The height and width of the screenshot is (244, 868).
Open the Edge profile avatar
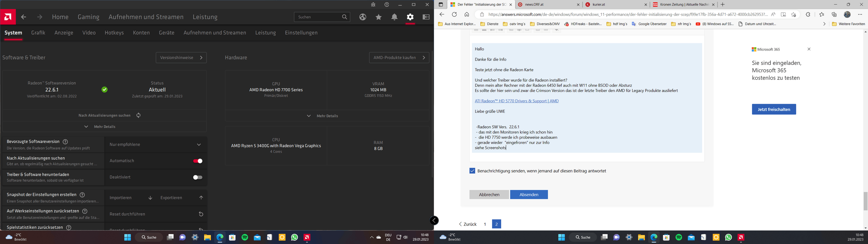pos(847,14)
